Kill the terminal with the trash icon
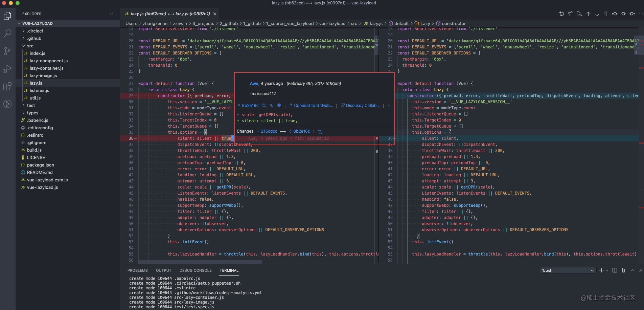 [623, 270]
